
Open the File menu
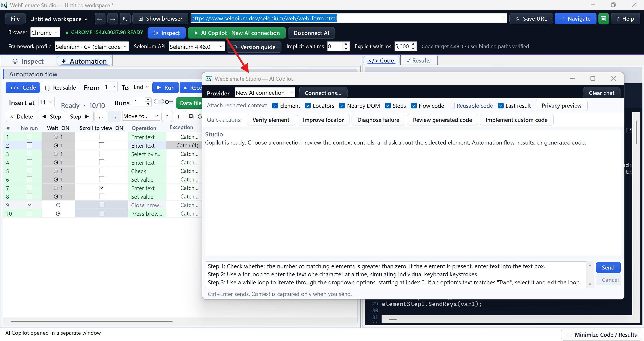15,19
